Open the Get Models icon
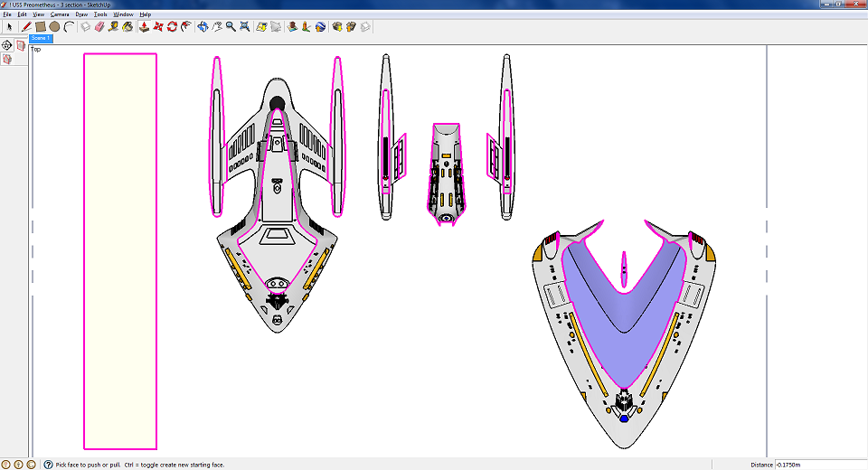The width and height of the screenshot is (868, 470). click(337, 26)
